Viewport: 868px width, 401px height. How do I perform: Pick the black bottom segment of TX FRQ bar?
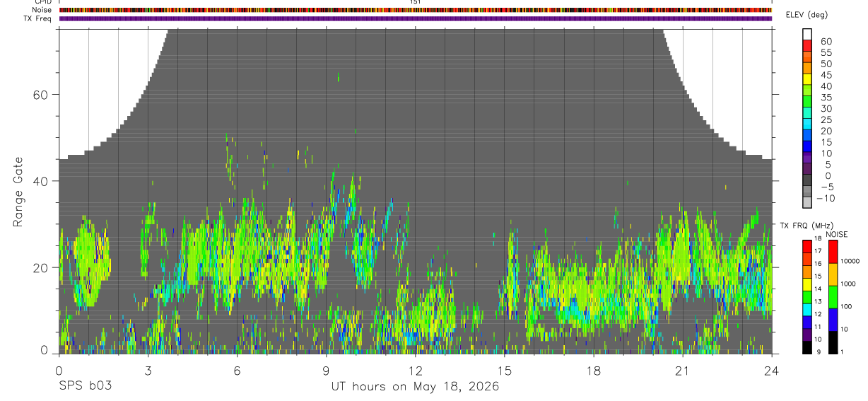[x=807, y=347]
